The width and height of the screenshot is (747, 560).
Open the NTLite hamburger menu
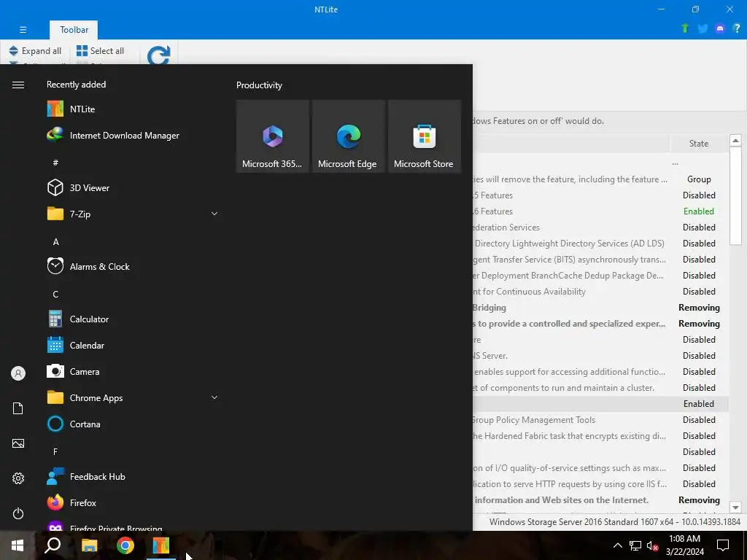pos(23,29)
